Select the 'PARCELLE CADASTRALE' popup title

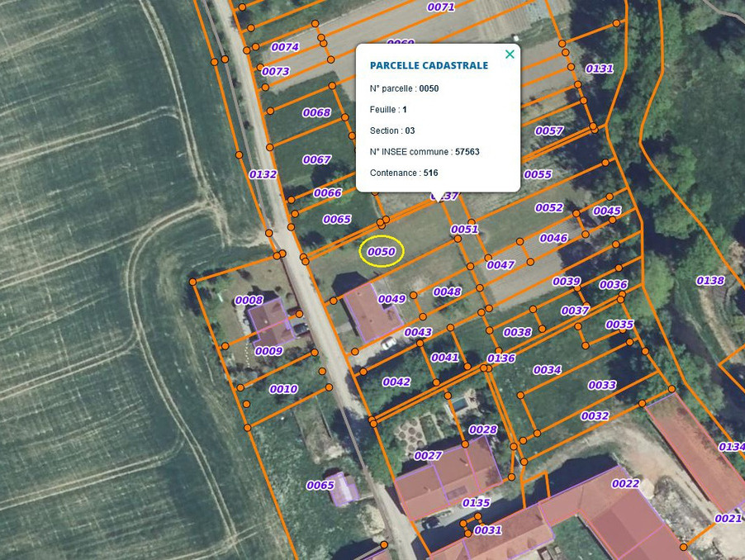pyautogui.click(x=429, y=65)
